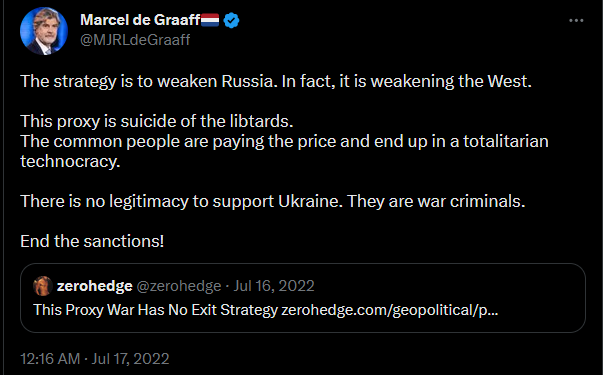603x375 pixels.
Task: Open the 12:16 AM · Jul 17, 2022 timestamp
Action: point(95,359)
